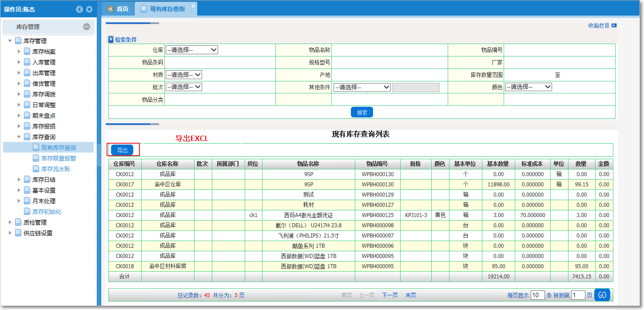Image resolution: width=644 pixels, height=310 pixels.
Task: Switch to the 首页 tab
Action: [x=118, y=9]
